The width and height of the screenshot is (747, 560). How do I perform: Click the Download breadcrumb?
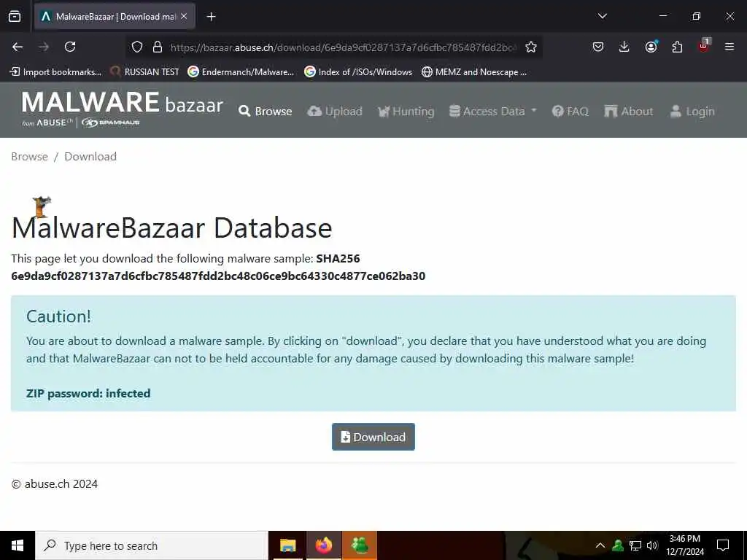coord(90,157)
